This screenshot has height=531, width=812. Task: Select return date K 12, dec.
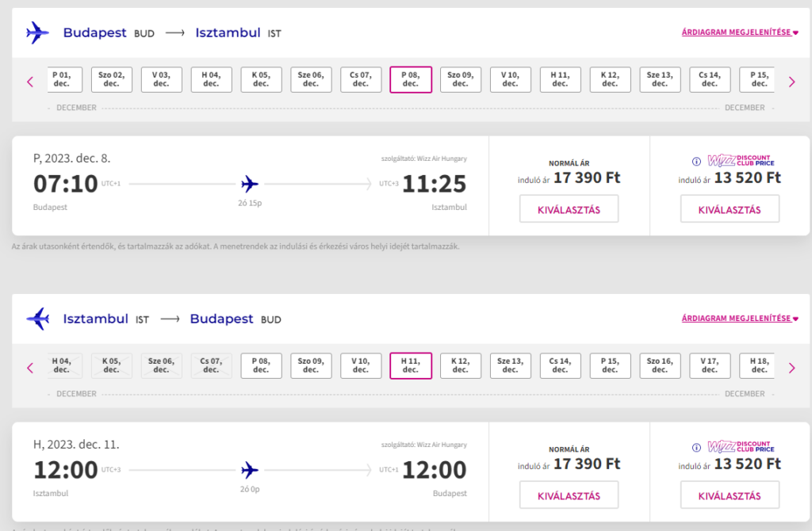(461, 365)
